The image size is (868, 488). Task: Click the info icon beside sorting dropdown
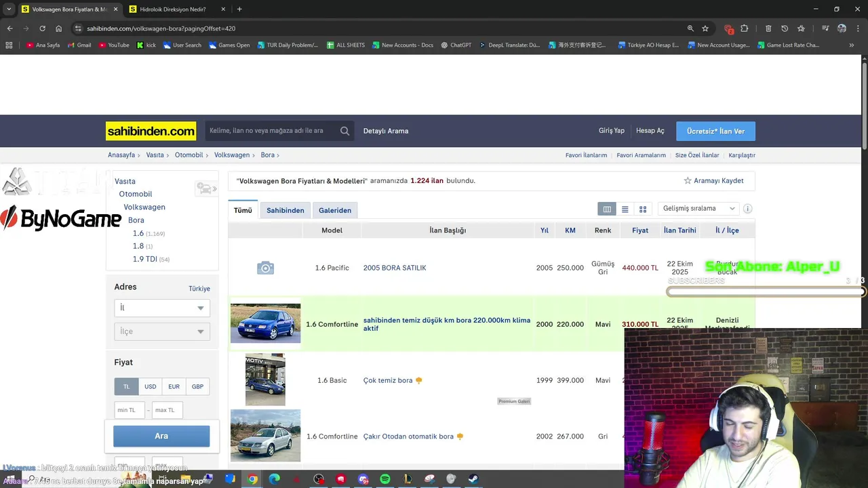pos(748,209)
